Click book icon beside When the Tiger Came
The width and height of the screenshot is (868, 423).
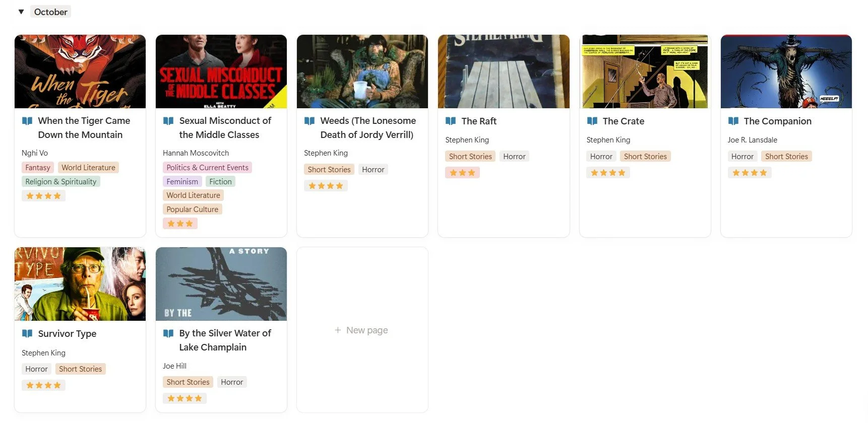pyautogui.click(x=27, y=121)
